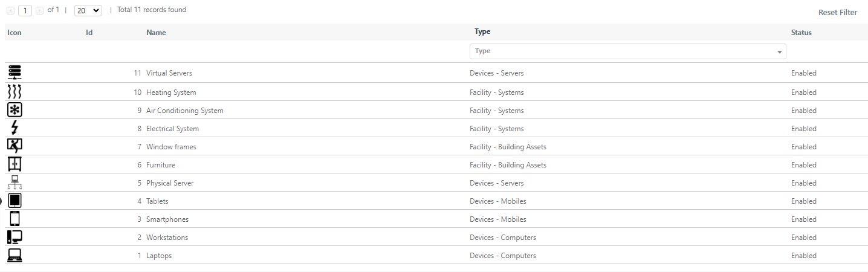
Task: Click the Air Conditioning snowflake icon
Action: point(15,110)
